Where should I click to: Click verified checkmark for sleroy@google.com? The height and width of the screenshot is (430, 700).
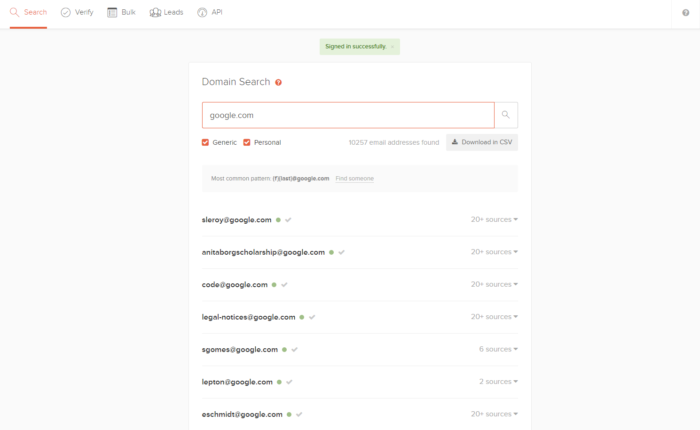288,220
